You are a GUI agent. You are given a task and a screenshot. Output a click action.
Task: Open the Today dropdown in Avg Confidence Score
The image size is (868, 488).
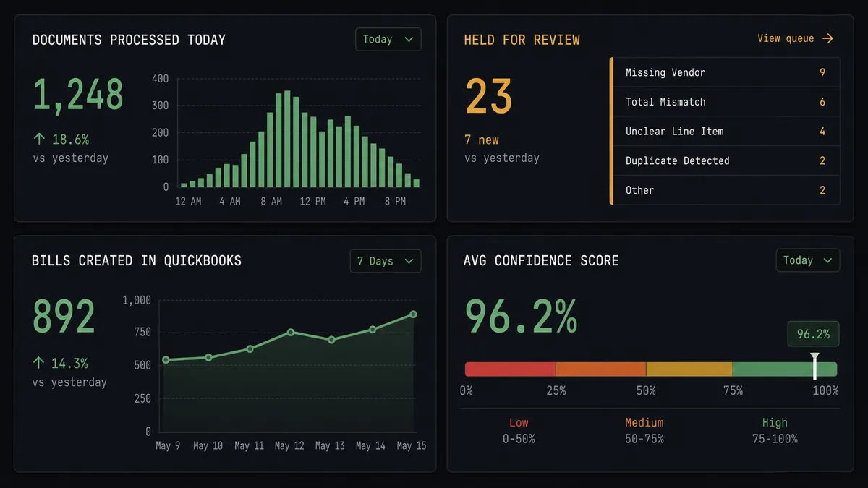[807, 260]
